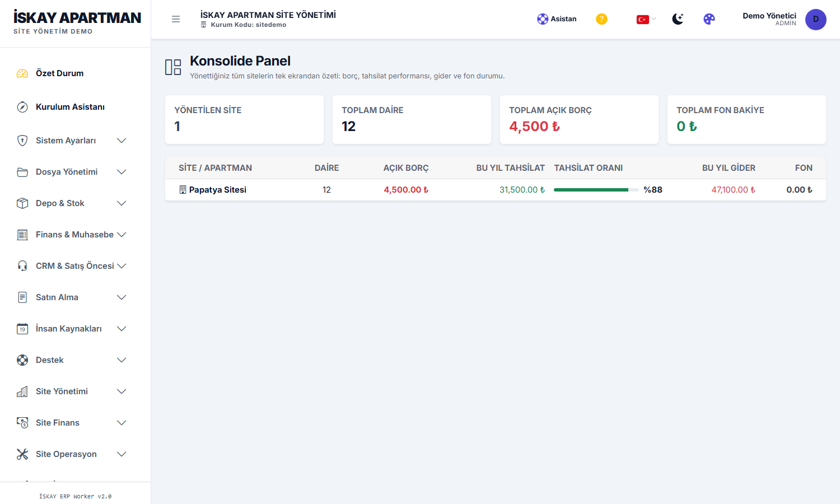Open the color theme palette icon
This screenshot has width=840, height=504.
point(709,19)
